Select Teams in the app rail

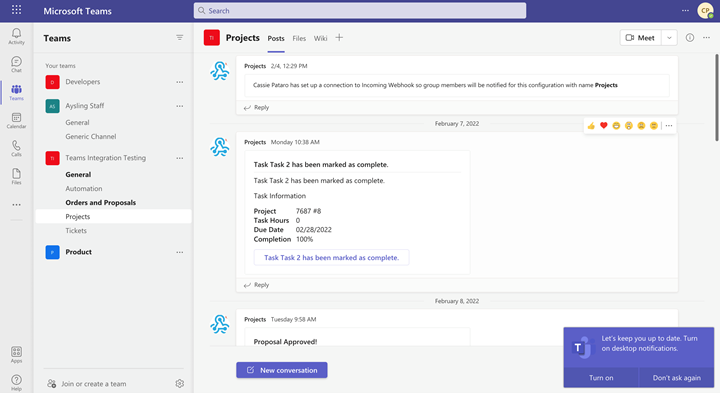pyautogui.click(x=17, y=92)
